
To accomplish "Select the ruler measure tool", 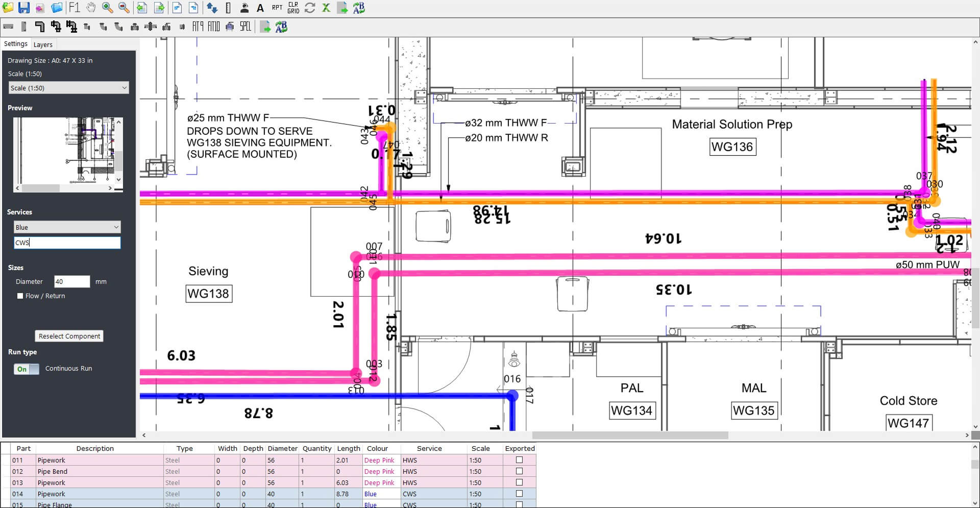I will coord(228,8).
